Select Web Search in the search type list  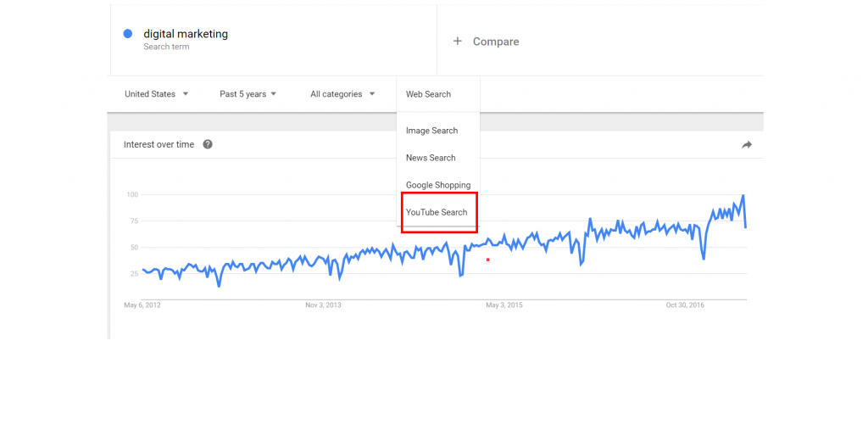pyautogui.click(x=428, y=94)
